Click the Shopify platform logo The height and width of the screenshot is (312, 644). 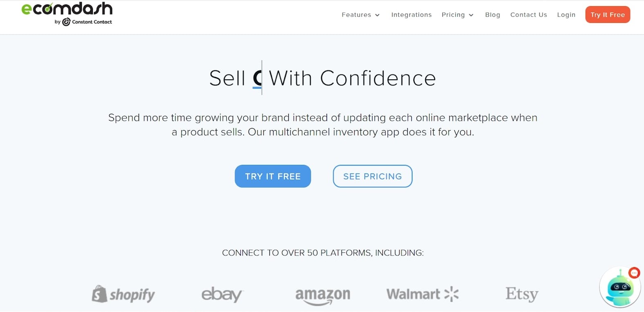click(123, 294)
